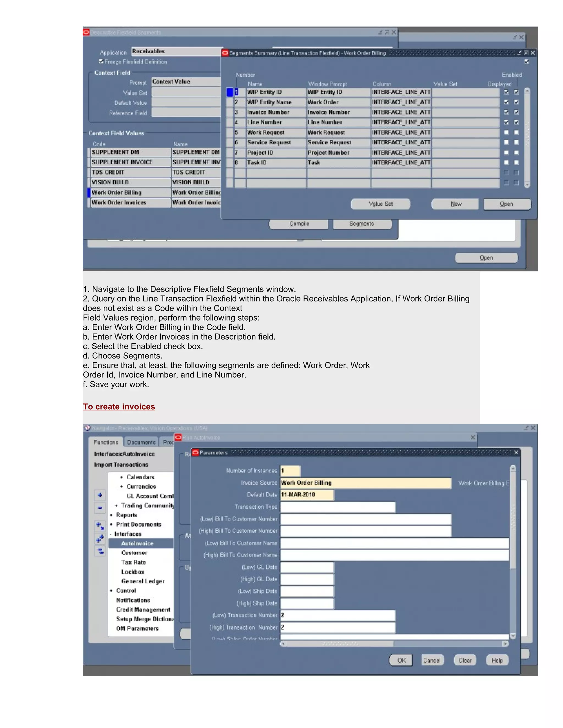The image size is (563, 728).
Task: Click the expand all icon in Navigator
Action: tap(100, 539)
